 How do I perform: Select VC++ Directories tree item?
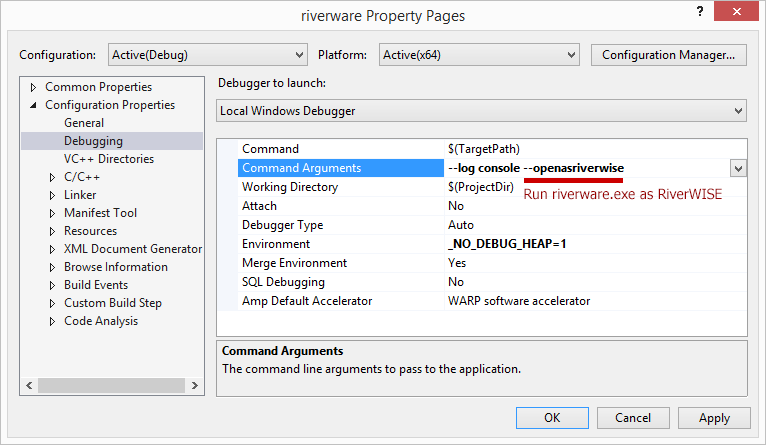(x=109, y=159)
